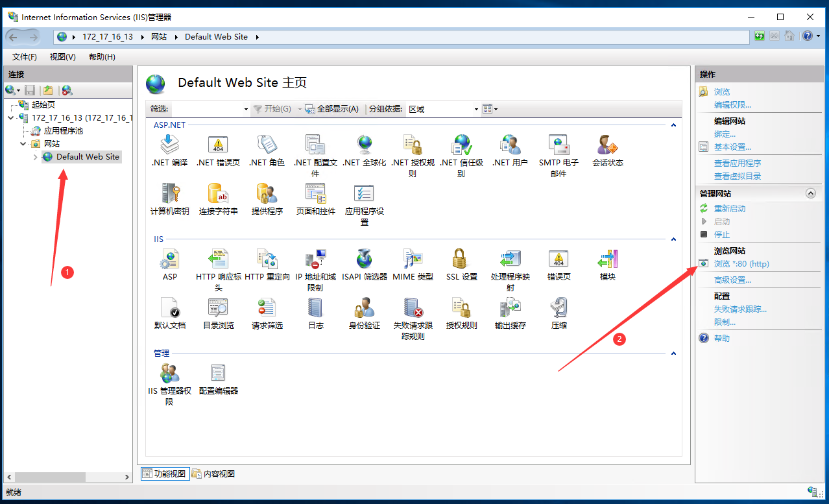
Task: Open the 分组依据 dropdown
Action: click(x=443, y=109)
